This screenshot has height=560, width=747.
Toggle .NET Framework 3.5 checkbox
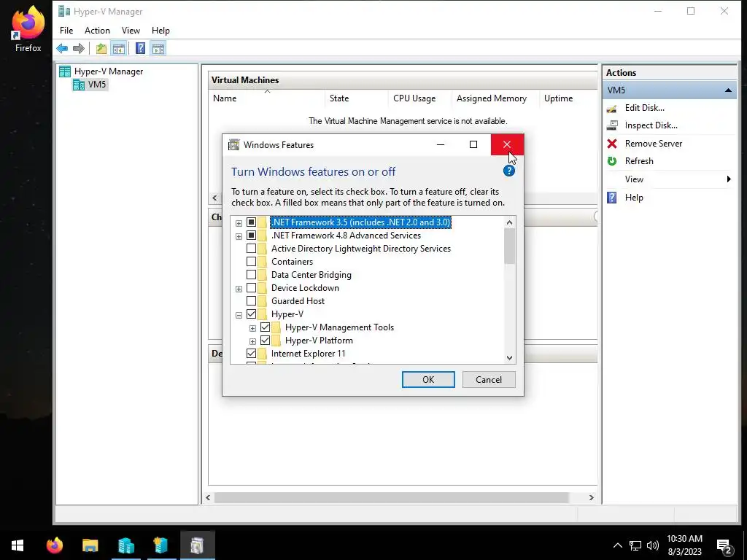[x=251, y=222]
